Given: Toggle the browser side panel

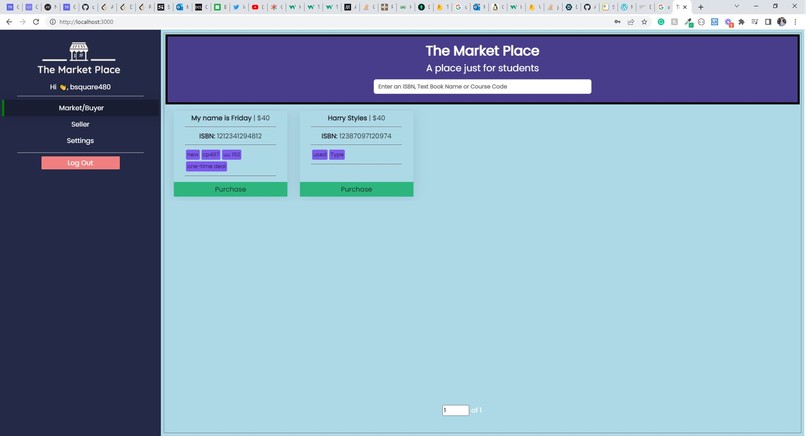Looking at the screenshot, I should (x=768, y=22).
